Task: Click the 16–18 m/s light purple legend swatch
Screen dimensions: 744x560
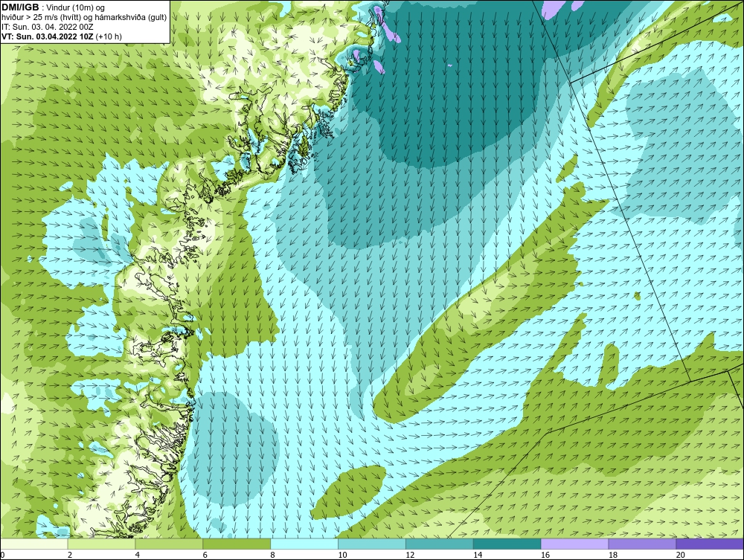Action: point(574,544)
